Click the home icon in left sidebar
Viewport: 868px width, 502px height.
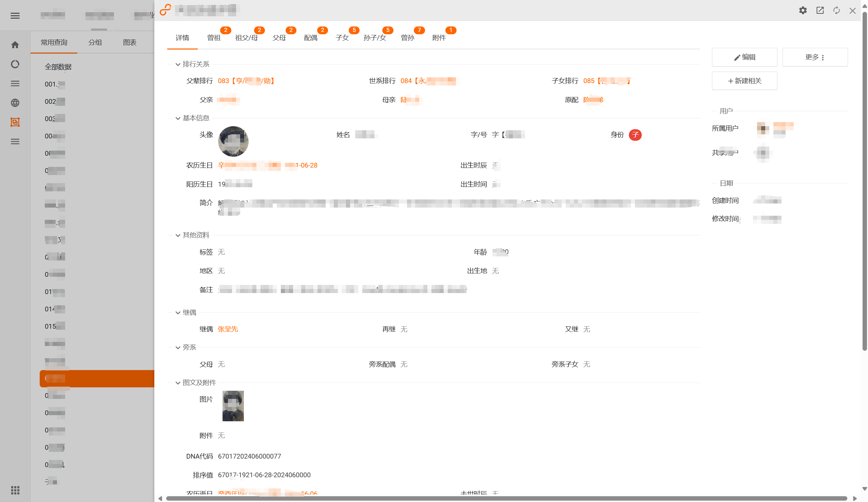(15, 45)
